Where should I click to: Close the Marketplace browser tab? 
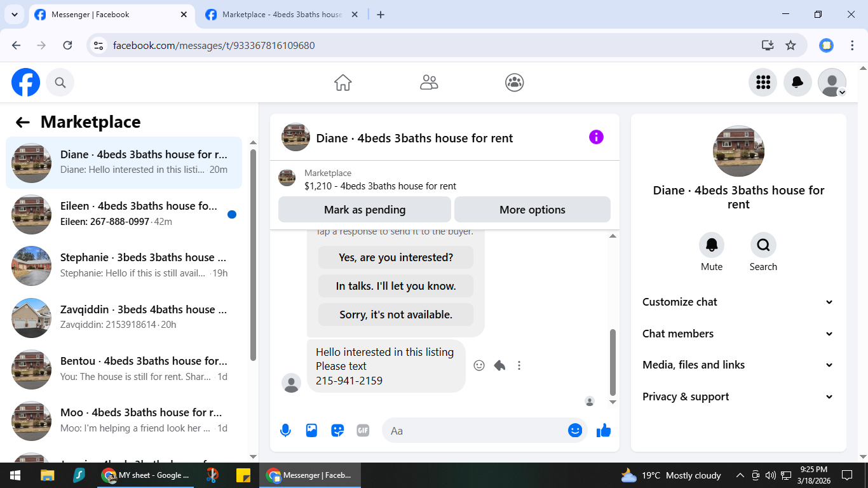355,15
